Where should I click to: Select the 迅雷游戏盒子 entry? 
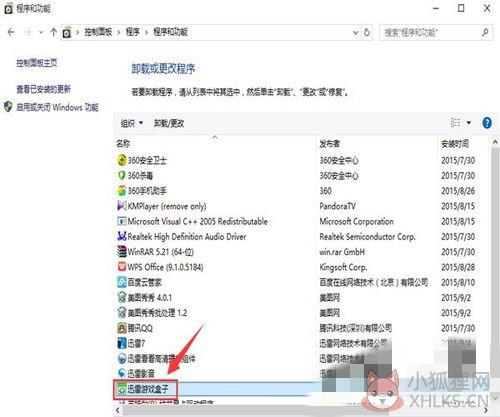tap(148, 389)
